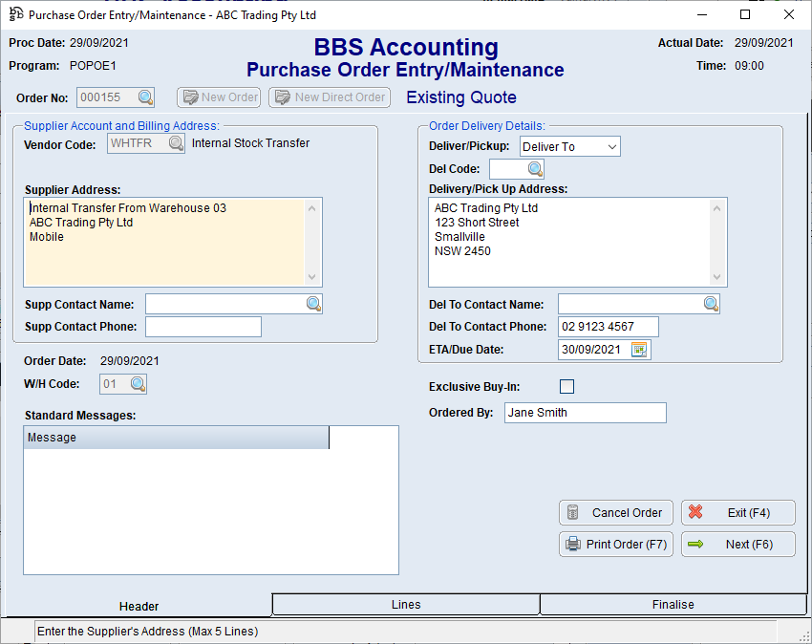Open Supp Contact Name lookup icon
812x644 pixels.
tap(313, 304)
